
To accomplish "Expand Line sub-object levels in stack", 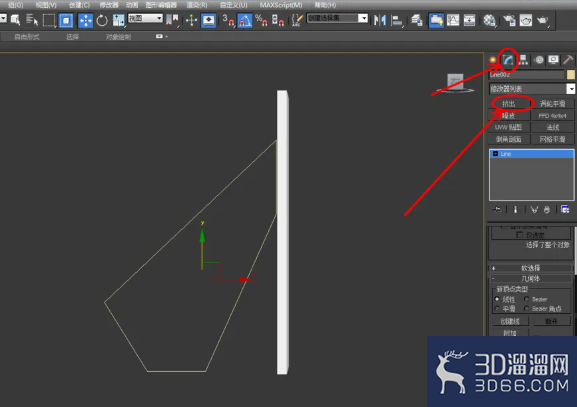I will pos(495,154).
